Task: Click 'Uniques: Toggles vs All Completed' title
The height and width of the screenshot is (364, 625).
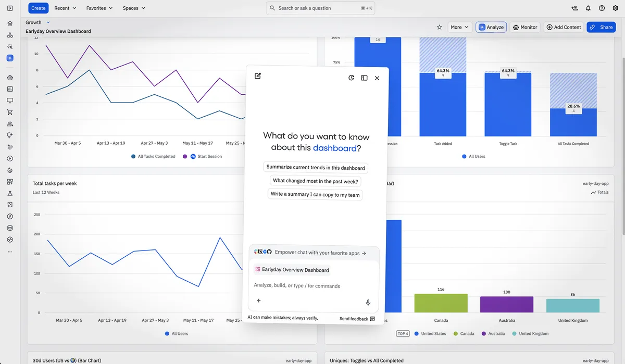Action: 367,360
